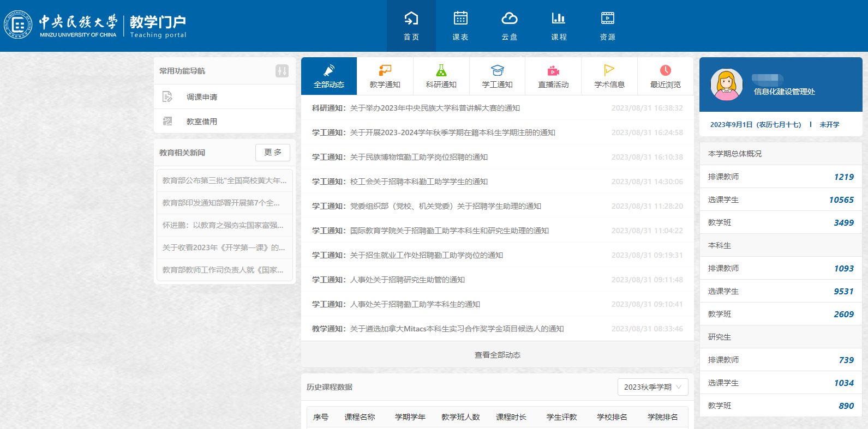The image size is (868, 429).
Task: Click overall 排课教师 value 1219
Action: tap(844, 177)
